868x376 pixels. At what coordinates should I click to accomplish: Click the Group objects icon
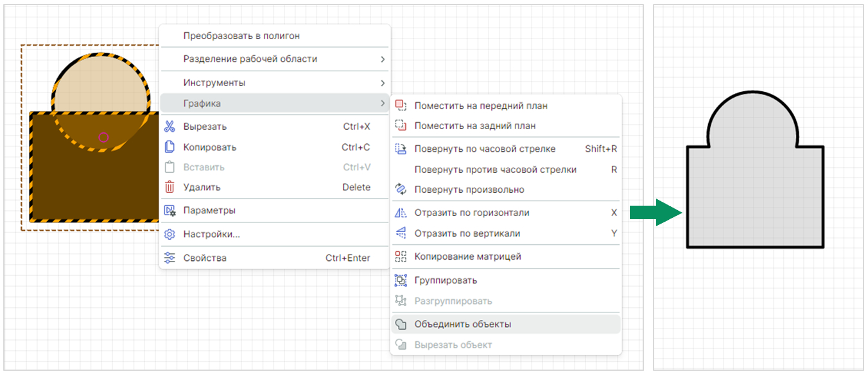401,280
